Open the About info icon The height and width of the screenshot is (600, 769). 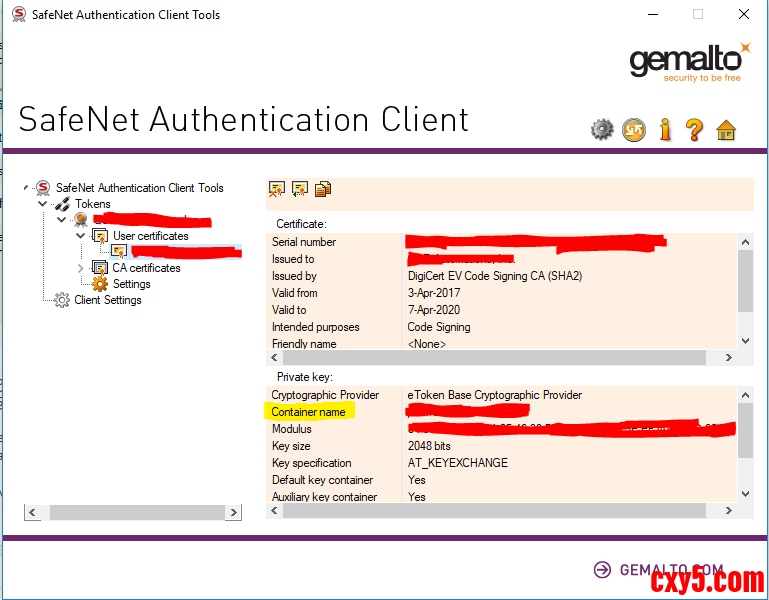665,129
